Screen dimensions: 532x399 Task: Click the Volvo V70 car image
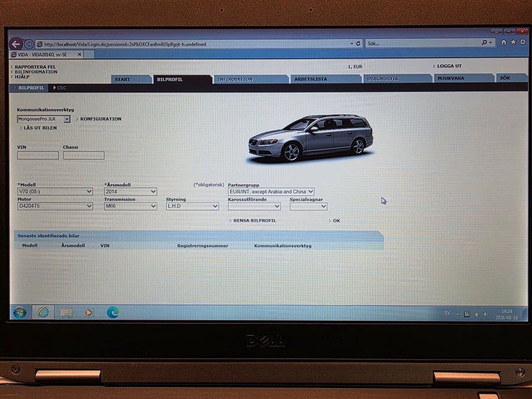tap(310, 138)
